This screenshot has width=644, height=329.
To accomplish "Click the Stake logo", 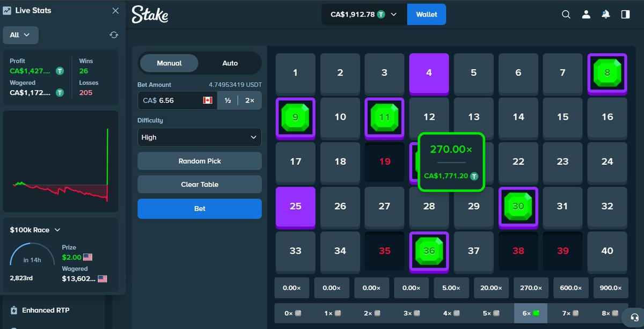I will pyautogui.click(x=150, y=14).
